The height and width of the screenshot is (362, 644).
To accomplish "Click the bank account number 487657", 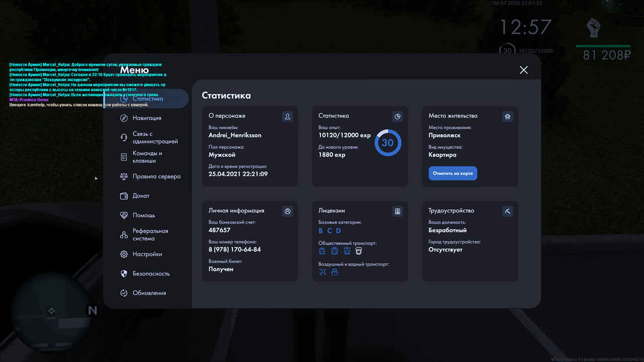I will (219, 230).
